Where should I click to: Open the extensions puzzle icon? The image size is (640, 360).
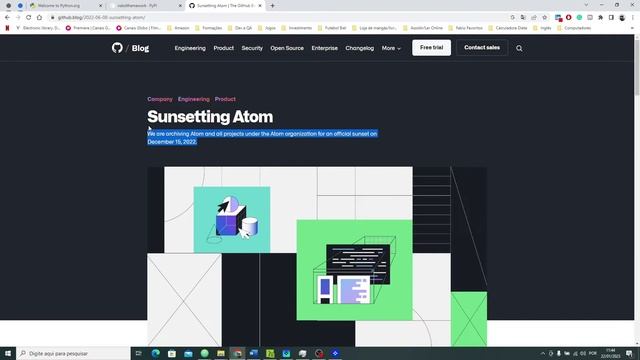tap(600, 18)
